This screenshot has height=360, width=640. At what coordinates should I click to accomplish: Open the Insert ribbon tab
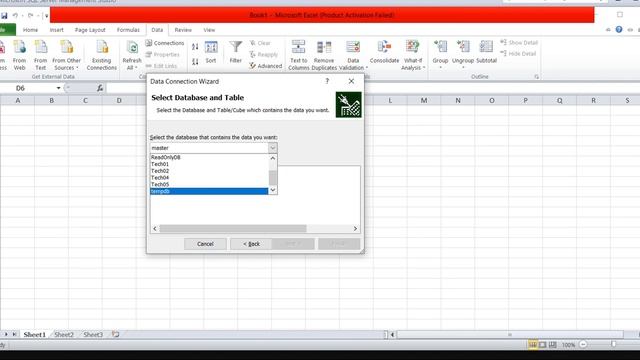(x=56, y=30)
